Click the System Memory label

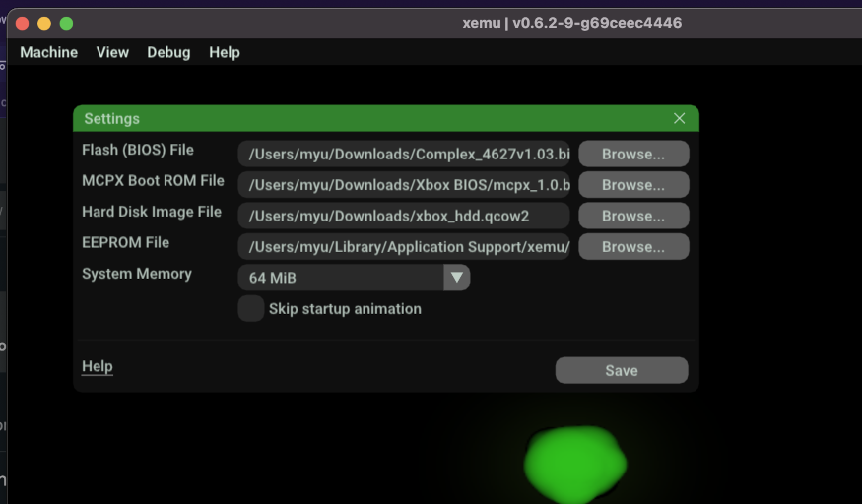click(137, 274)
